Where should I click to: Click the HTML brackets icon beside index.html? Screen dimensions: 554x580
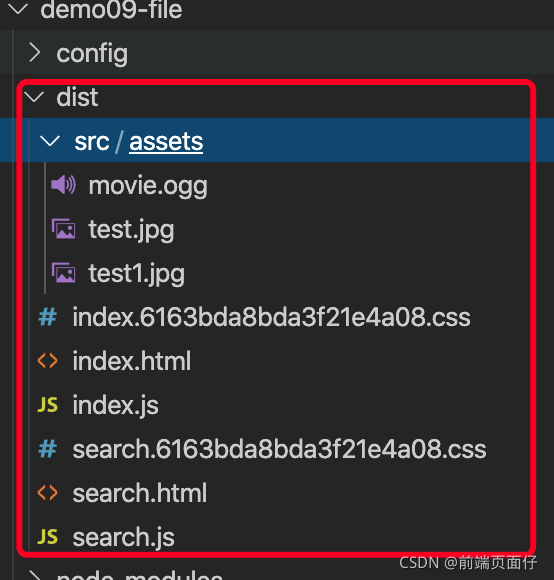47,361
